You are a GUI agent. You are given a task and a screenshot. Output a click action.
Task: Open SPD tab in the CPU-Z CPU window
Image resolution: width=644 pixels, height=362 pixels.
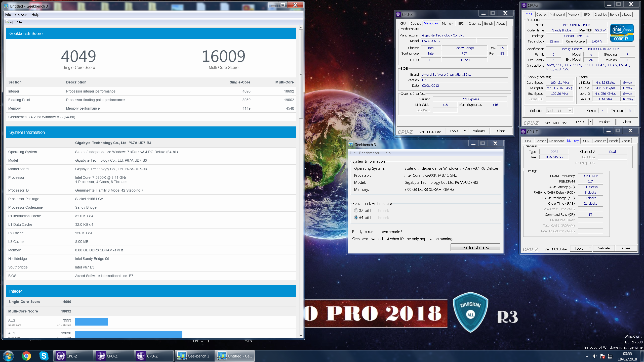587,14
